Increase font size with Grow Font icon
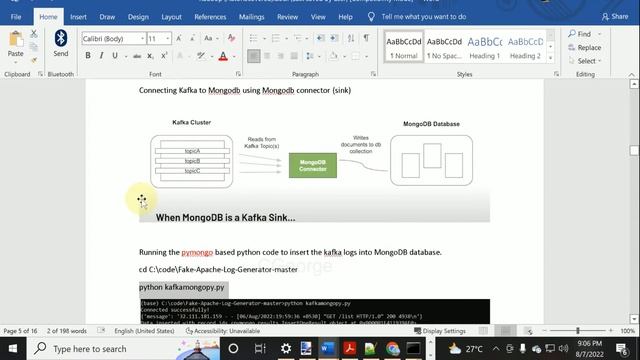Screen dimensions: 640x360 click(179, 38)
